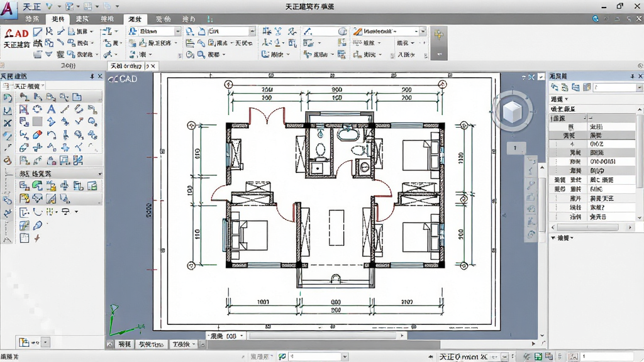Collapse the lower tool palette section header arrow

[x=100, y=174]
